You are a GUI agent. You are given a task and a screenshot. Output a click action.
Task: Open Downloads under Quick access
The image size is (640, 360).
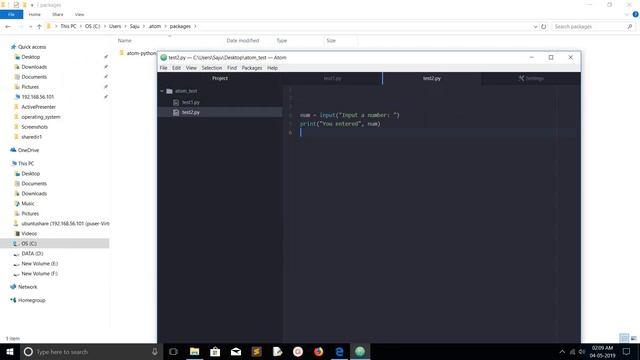tap(34, 67)
